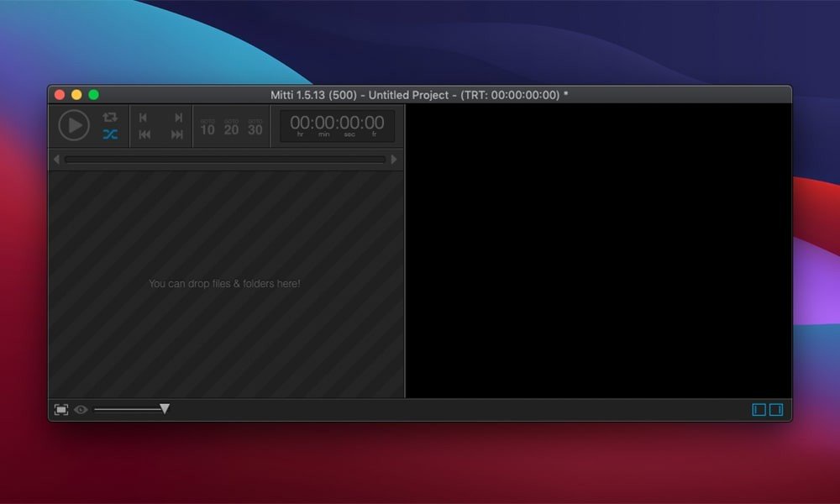Click the GOTO 10 button
Screen dimensions: 840x504
pos(207,128)
